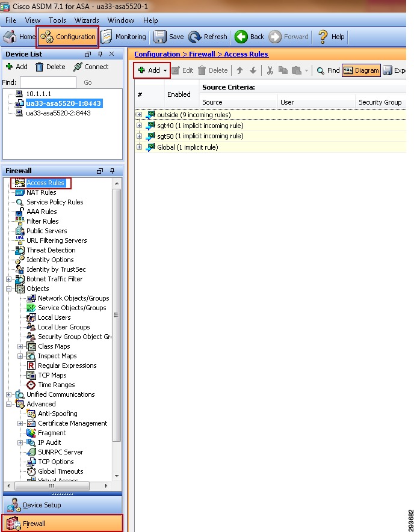Open the Configuration view
This screenshot has width=414, height=532.
click(68, 37)
